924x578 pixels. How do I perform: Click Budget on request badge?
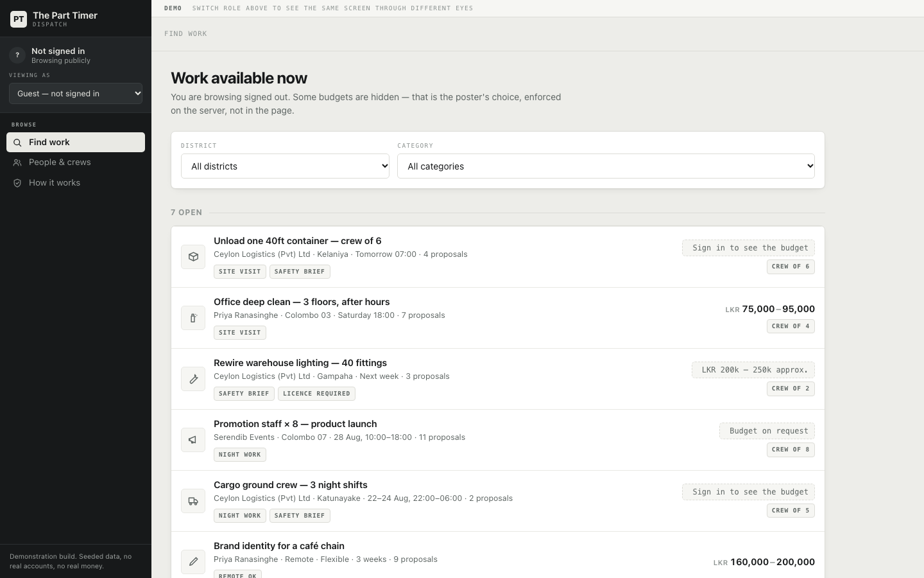[x=767, y=431]
